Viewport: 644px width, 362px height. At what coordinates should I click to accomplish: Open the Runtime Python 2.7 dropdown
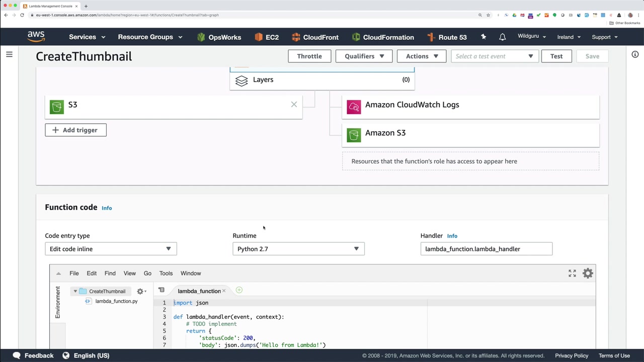click(x=298, y=249)
